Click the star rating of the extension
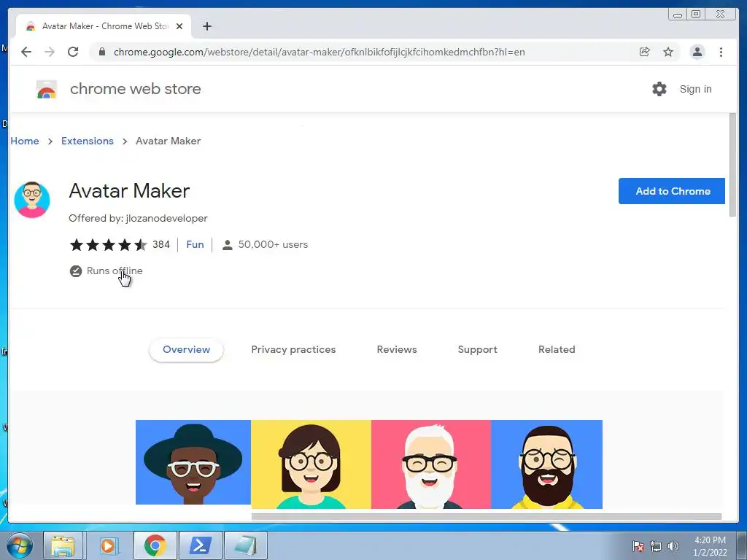This screenshot has height=560, width=747. (108, 245)
